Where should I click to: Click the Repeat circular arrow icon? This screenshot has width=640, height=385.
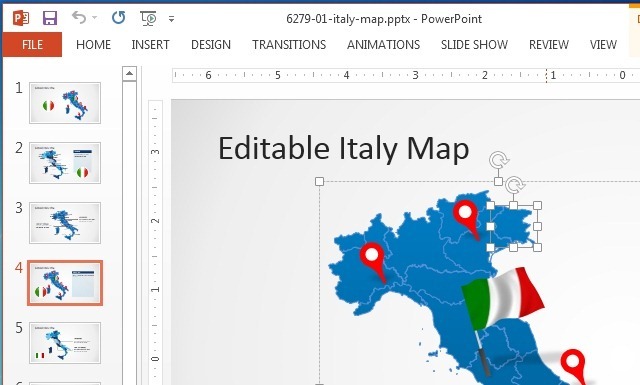[x=118, y=18]
